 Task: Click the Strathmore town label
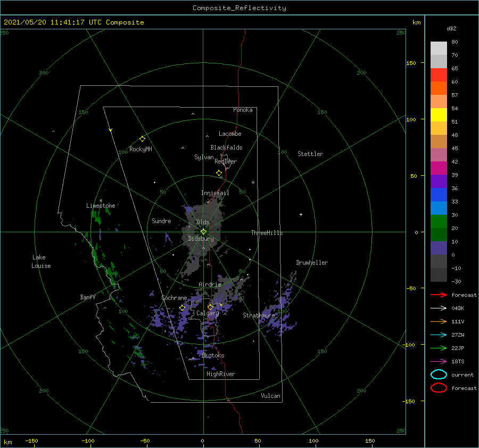pyautogui.click(x=259, y=315)
